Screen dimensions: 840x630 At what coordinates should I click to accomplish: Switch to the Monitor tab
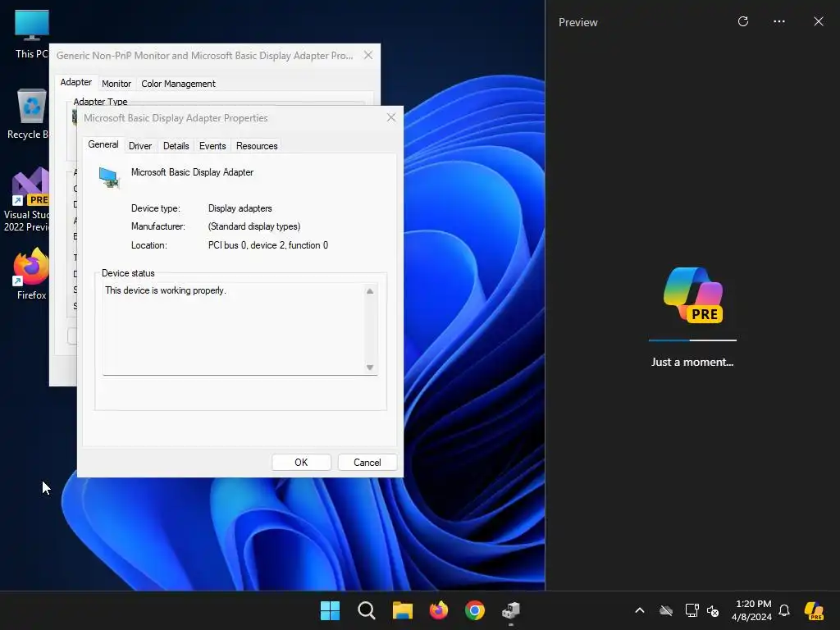click(x=116, y=84)
